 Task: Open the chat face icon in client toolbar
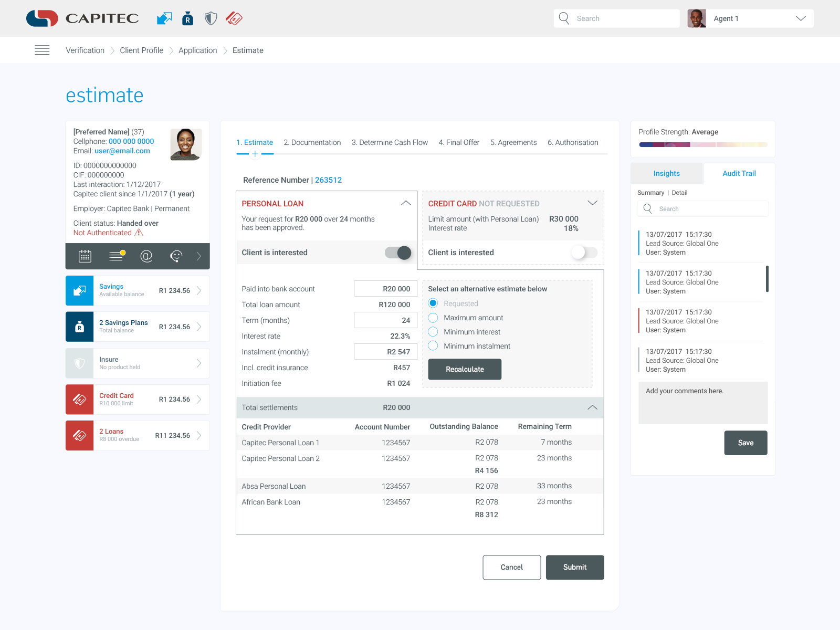(176, 256)
